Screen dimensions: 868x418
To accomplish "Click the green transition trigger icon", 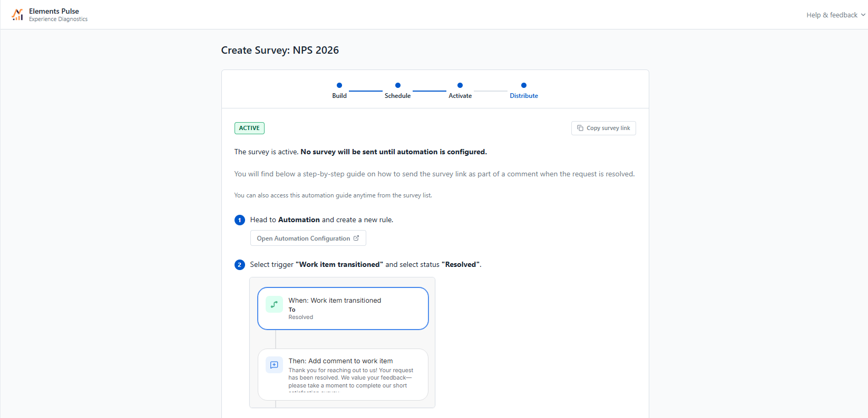I will 274,304.
